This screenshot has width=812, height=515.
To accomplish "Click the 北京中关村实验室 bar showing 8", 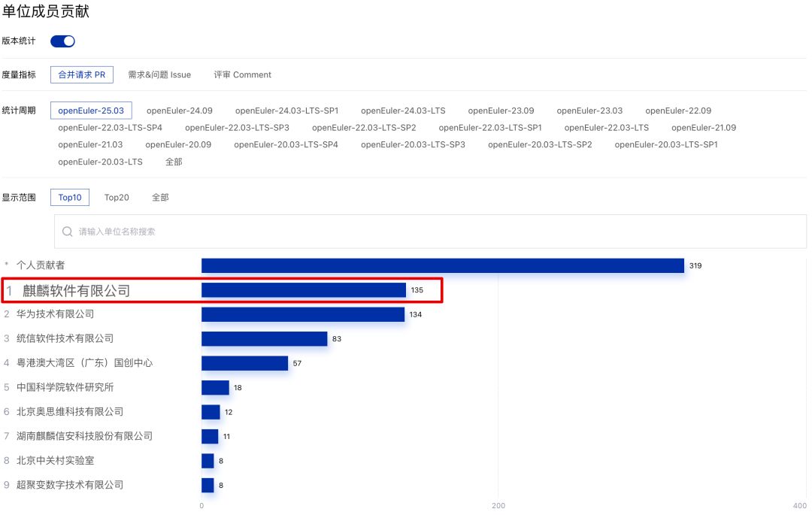I will (208, 460).
